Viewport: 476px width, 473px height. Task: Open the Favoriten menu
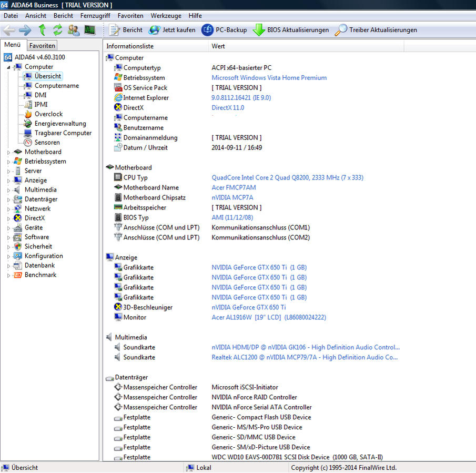(x=130, y=16)
